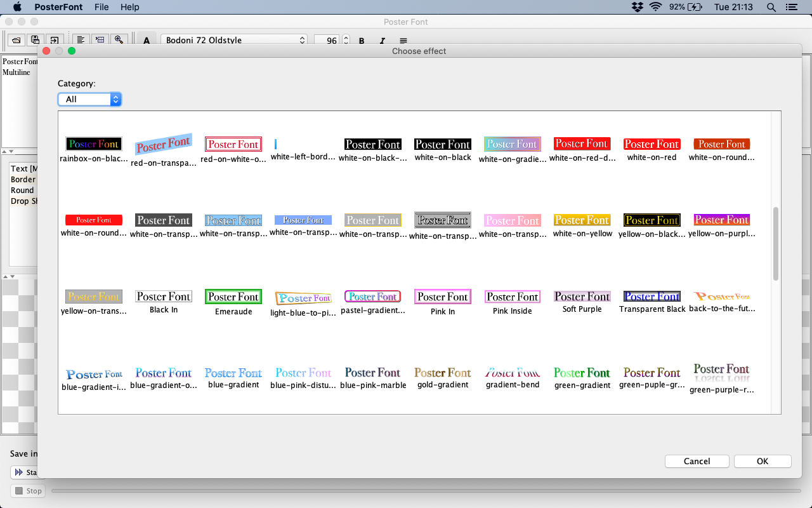Screen dimensions: 812x508
Task: Open the Help menu
Action: coord(130,7)
